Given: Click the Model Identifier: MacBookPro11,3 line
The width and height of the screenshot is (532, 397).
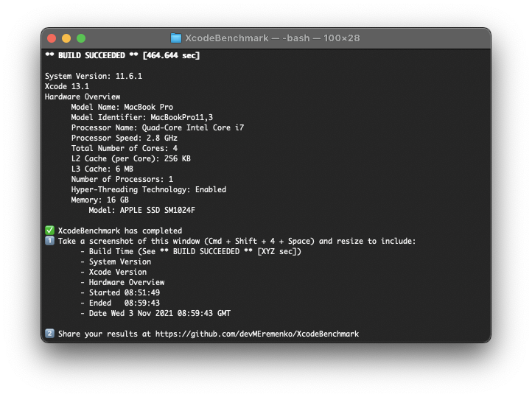Looking at the screenshot, I should (x=142, y=117).
